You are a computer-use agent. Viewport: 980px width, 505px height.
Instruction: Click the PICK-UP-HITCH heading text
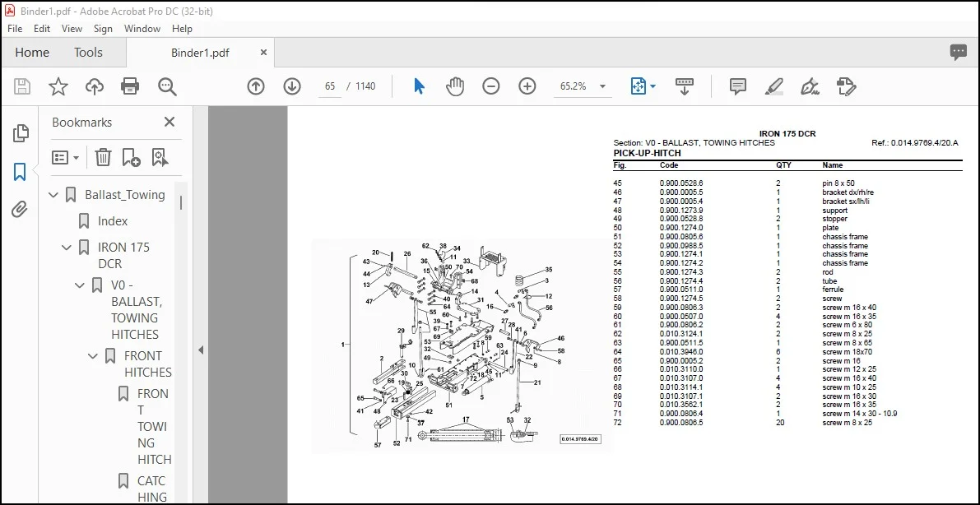click(x=647, y=153)
